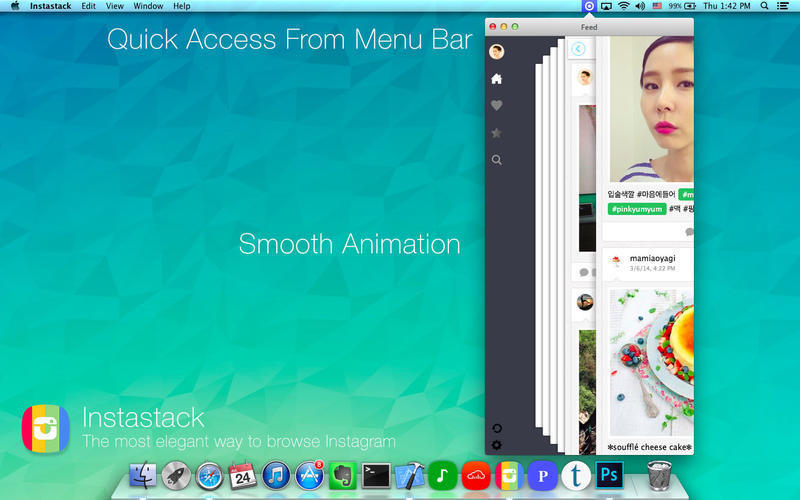Launch Instastack from the Dock
This screenshot has height=500, width=800.
pos(509,475)
